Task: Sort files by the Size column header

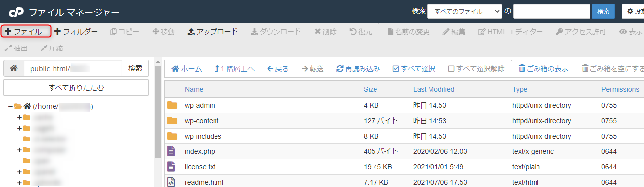Action: coord(370,89)
